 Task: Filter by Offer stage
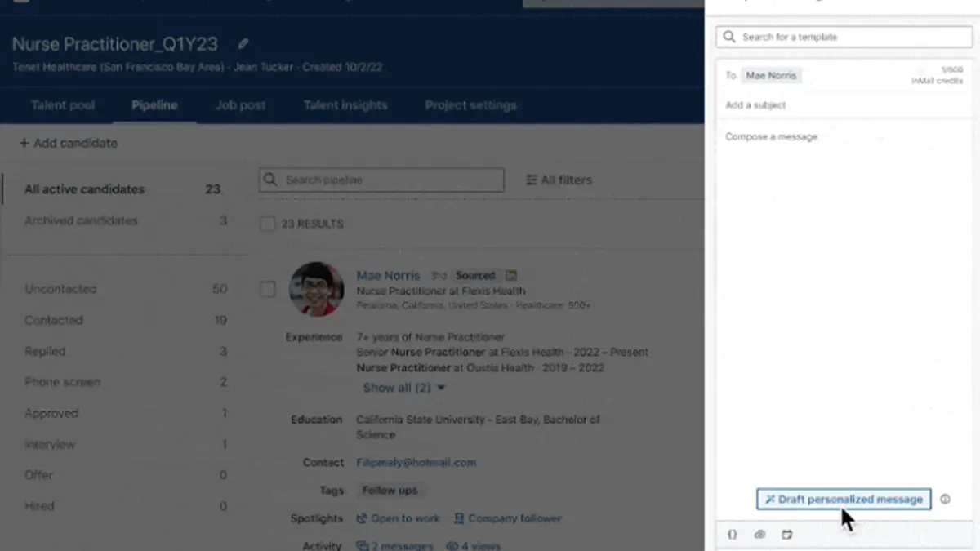pyautogui.click(x=125, y=475)
